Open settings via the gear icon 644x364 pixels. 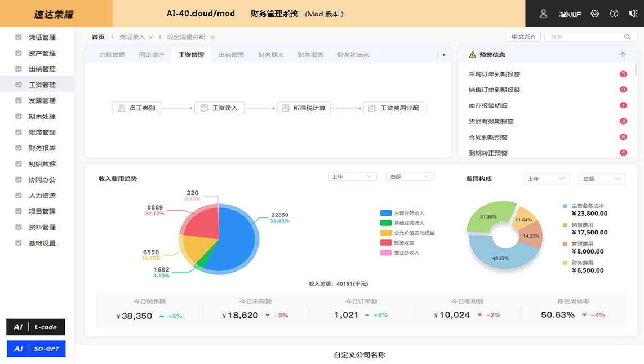pyautogui.click(x=595, y=14)
